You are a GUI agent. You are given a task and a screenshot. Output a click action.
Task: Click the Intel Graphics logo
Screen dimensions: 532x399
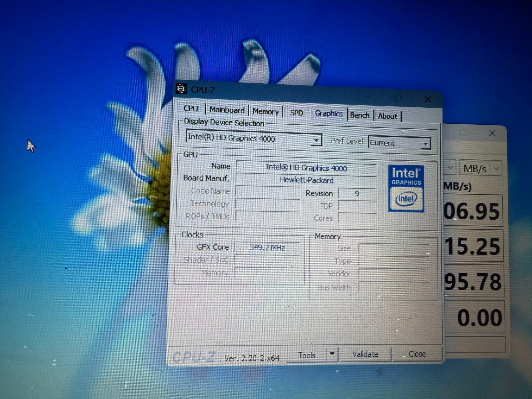406,189
